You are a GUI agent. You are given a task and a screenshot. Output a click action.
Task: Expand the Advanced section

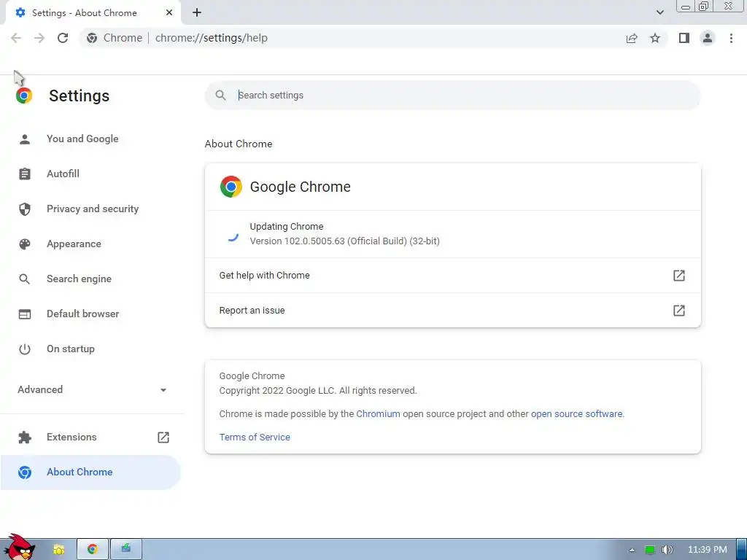tap(90, 390)
